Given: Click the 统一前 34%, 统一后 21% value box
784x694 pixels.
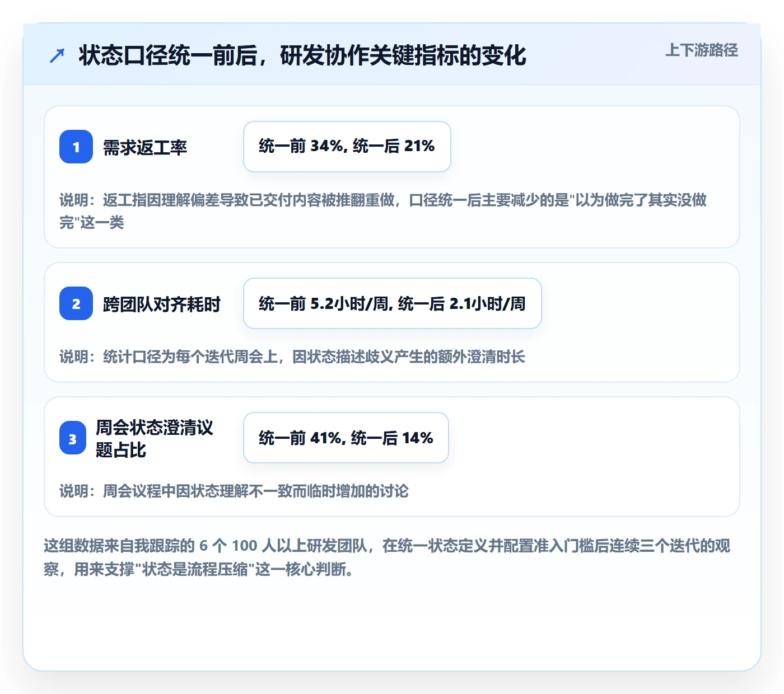Looking at the screenshot, I should tap(347, 147).
